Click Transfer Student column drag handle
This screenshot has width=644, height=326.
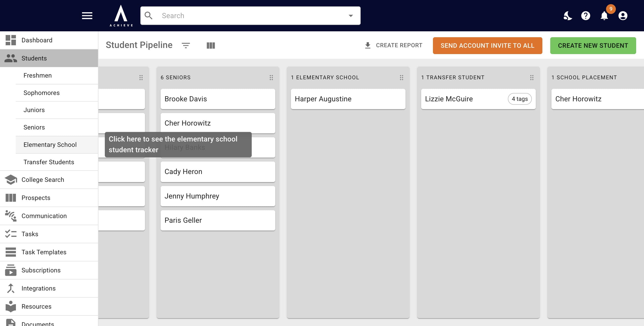coord(532,77)
